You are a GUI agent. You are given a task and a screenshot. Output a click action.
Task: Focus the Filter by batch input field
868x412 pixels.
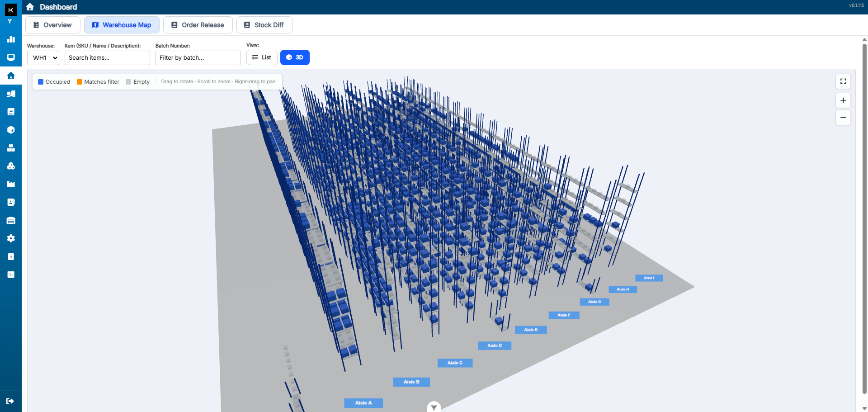click(198, 58)
